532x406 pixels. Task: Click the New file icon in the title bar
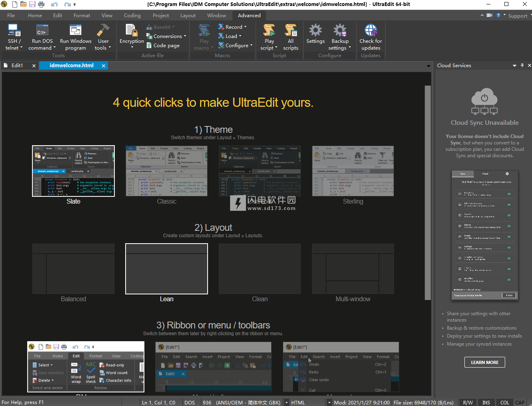(15, 4)
